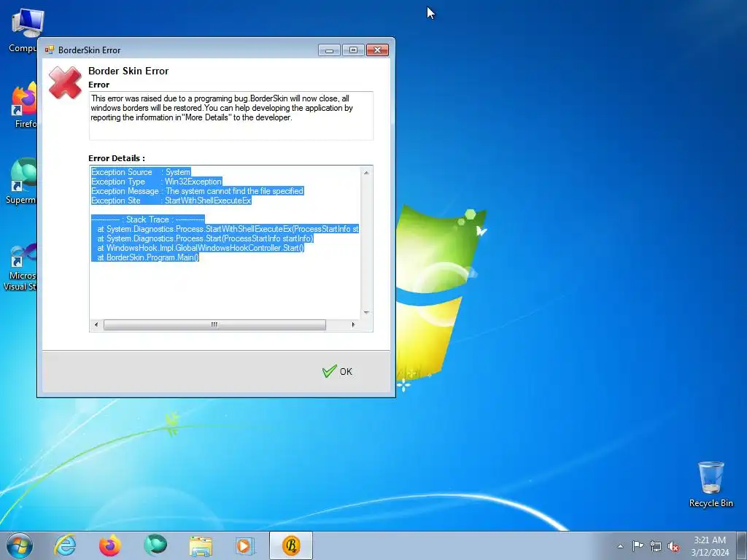Select the Supermium desktop shortcut
The height and width of the screenshot is (560, 747).
(x=21, y=182)
